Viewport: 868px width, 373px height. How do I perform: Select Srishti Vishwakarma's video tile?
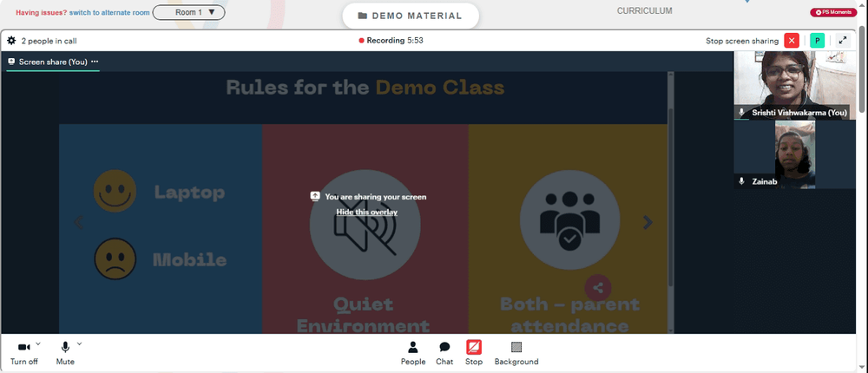point(794,85)
